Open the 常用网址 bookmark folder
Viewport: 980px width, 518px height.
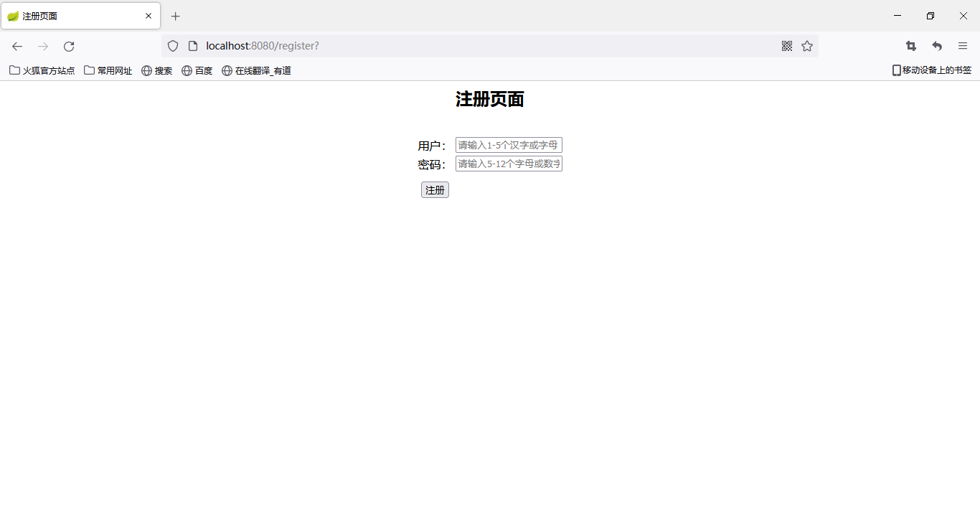click(x=108, y=70)
